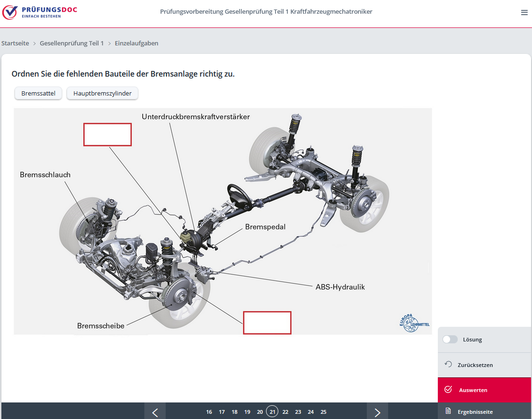Click the Europa Lehrmittel logo
This screenshot has width=532, height=419.
coord(408,323)
